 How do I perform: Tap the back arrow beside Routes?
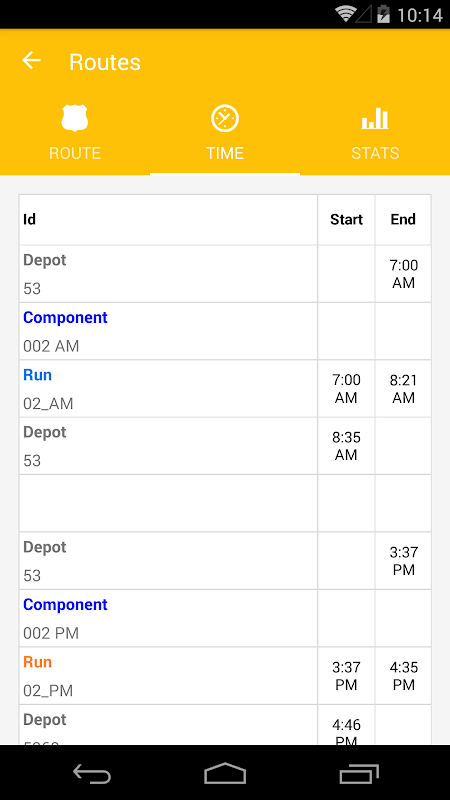coord(31,61)
